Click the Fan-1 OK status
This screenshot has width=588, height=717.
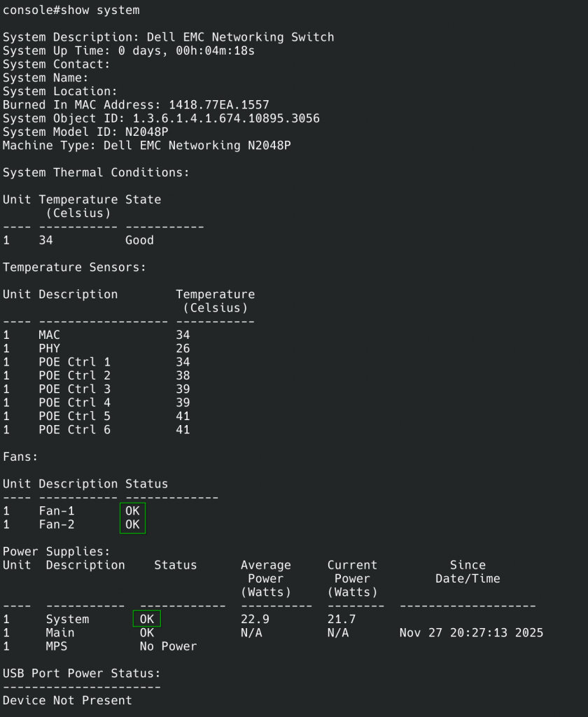[132, 511]
